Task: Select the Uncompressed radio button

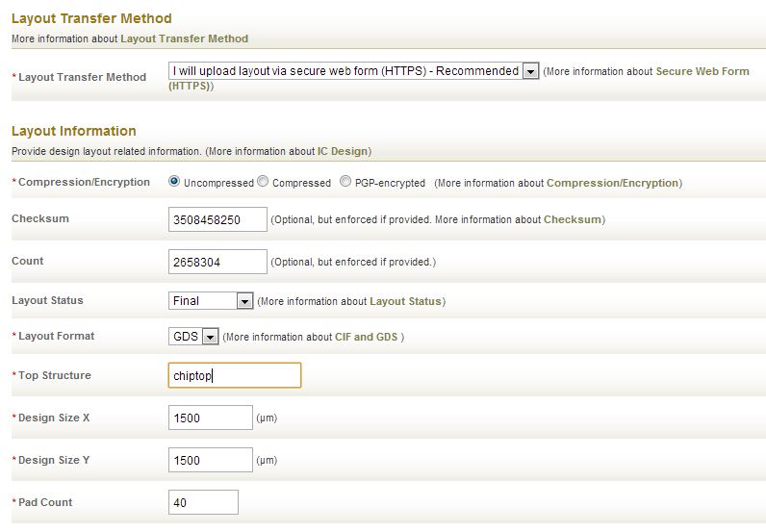Action: [x=173, y=181]
